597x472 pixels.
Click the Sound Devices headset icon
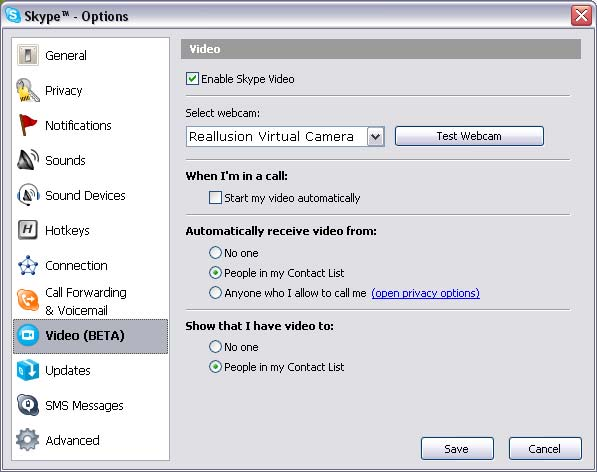[28, 195]
